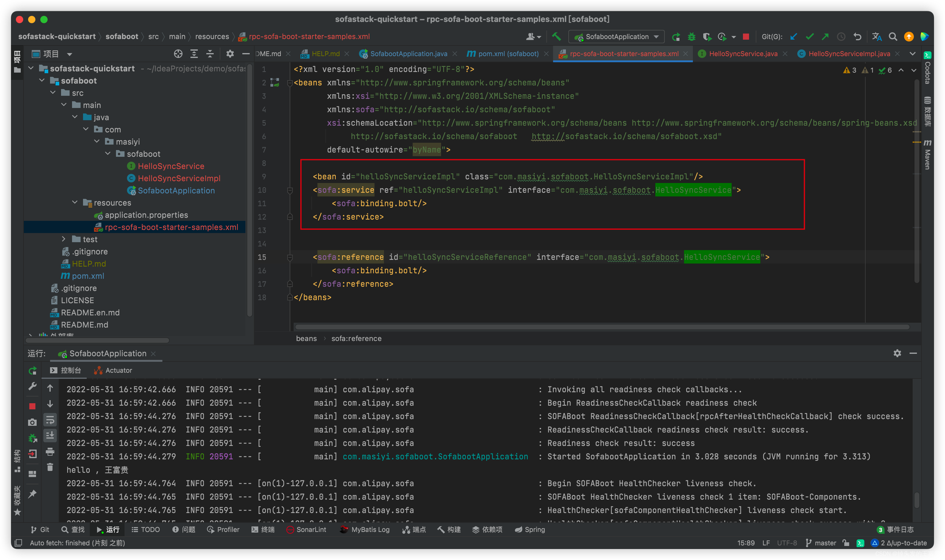This screenshot has width=945, height=560.
Task: Open the Git tool window button
Action: 40,529
